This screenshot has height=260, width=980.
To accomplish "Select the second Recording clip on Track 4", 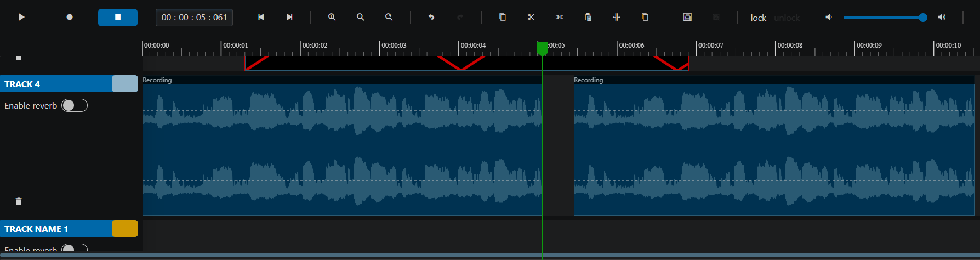I will click(774, 145).
